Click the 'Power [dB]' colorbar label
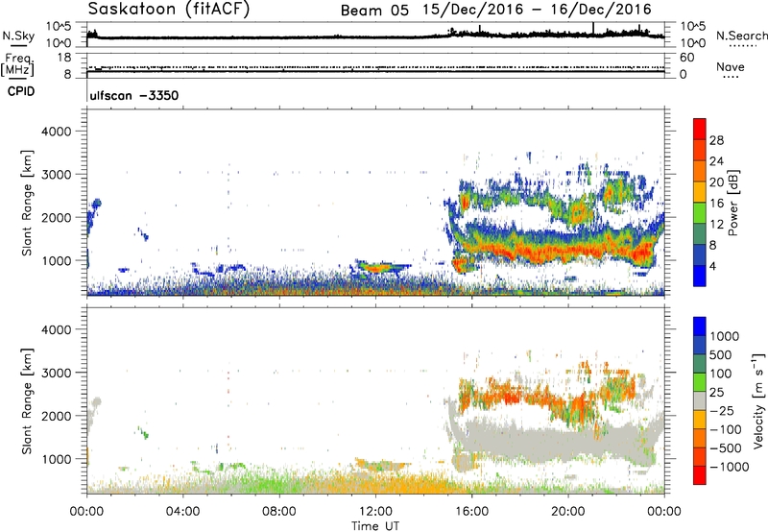This screenshot has height=532, width=768. (732, 203)
